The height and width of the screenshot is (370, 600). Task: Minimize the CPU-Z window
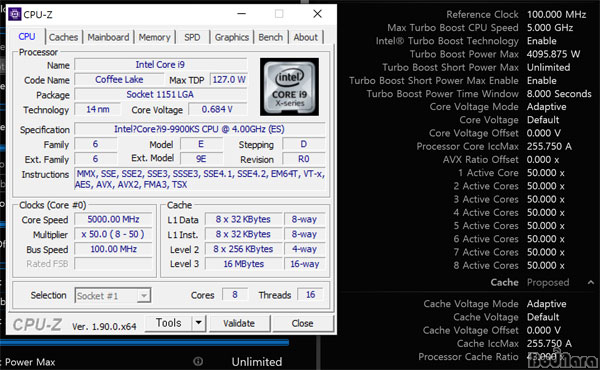coord(241,14)
